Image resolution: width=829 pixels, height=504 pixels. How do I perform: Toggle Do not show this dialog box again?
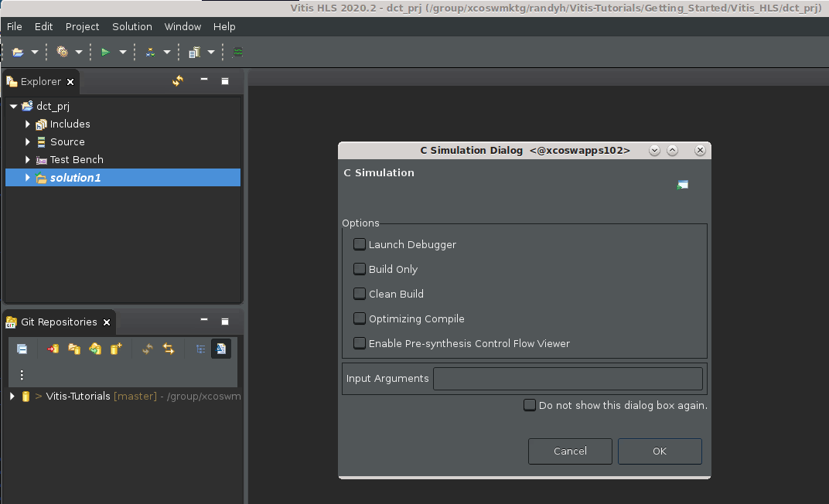point(529,404)
